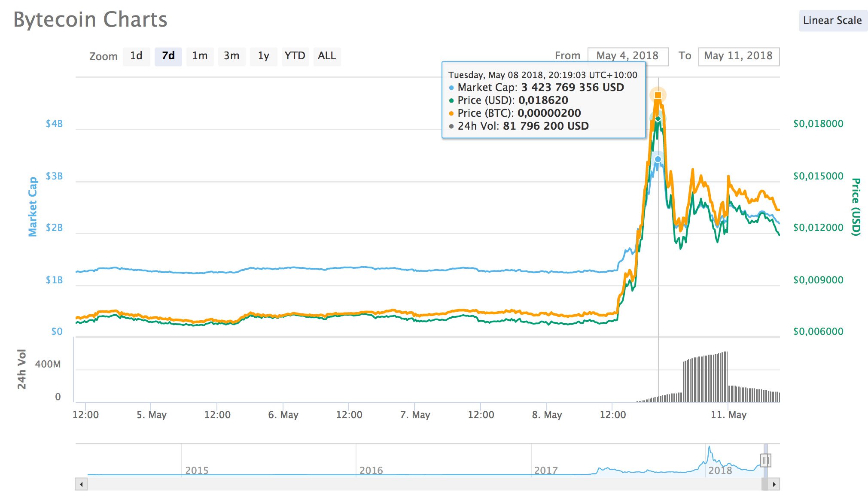
Task: Click the tooltip 24h Vol value
Action: [x=546, y=126]
